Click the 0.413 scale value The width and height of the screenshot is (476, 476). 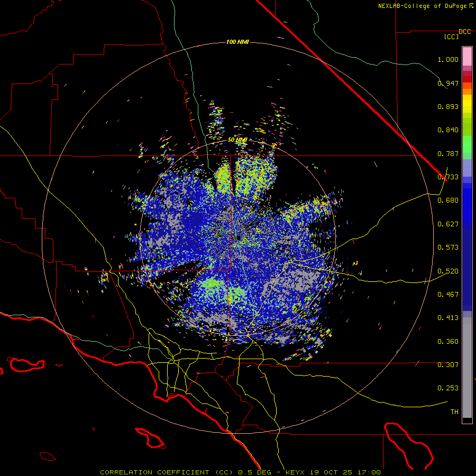pyautogui.click(x=448, y=318)
